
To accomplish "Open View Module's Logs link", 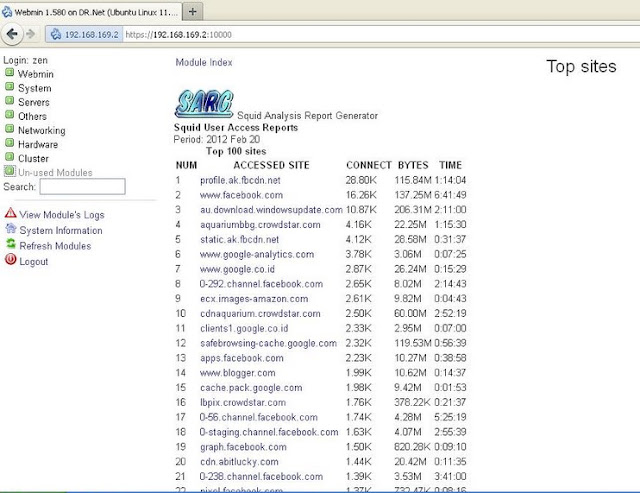I will pyautogui.click(x=62, y=215).
